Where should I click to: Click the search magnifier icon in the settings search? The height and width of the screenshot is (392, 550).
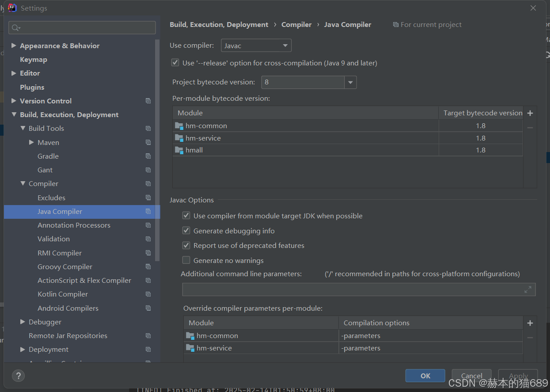[15, 28]
